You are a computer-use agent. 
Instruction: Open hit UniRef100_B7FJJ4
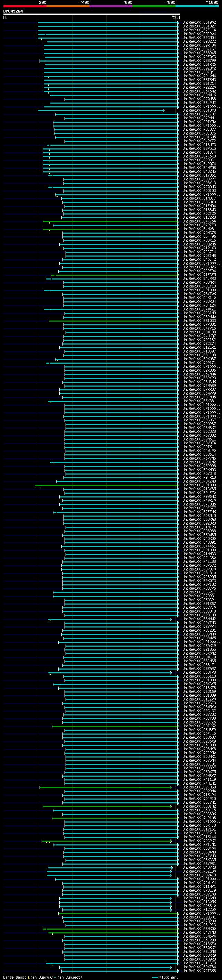[199, 30]
